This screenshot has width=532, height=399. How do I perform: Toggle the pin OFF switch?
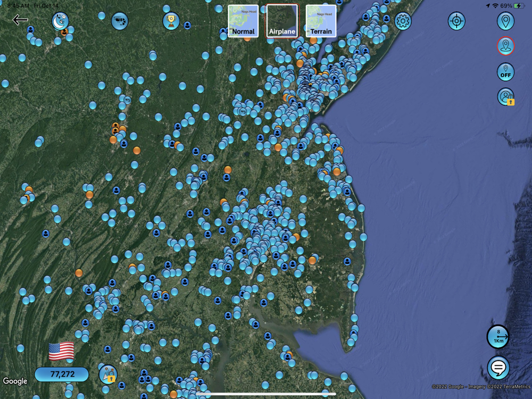coord(505,72)
